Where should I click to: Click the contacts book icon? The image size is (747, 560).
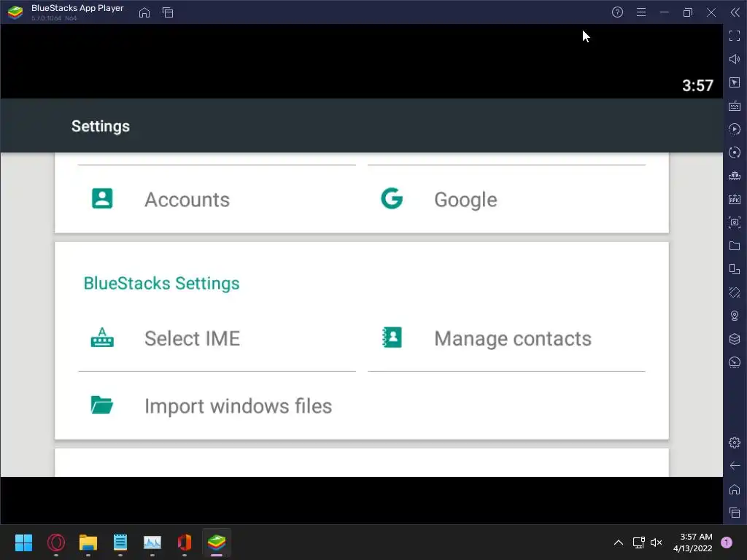(x=392, y=338)
